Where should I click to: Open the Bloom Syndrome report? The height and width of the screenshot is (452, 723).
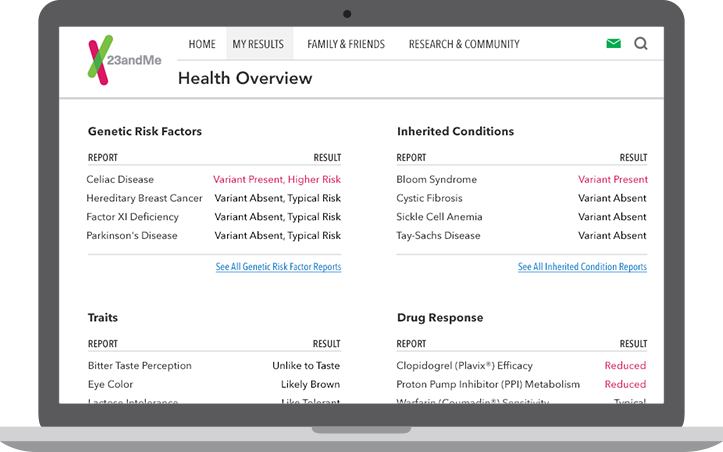(436, 180)
